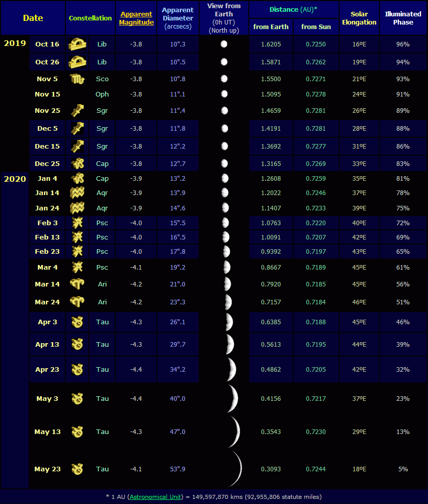Viewport: 428px width, 504px height.
Task: Click the Illuminated Phase column header
Action: pos(403,18)
